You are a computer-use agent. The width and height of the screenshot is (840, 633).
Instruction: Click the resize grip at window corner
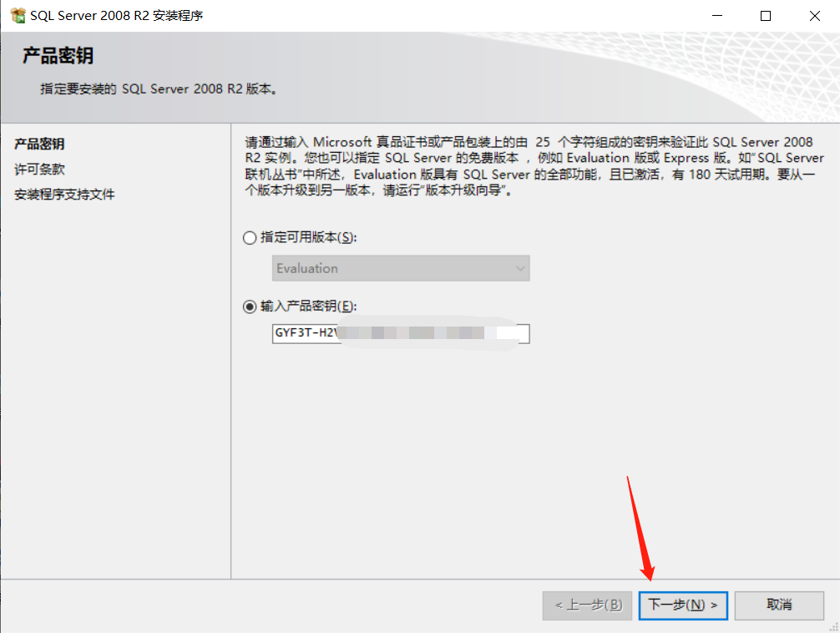(833, 626)
